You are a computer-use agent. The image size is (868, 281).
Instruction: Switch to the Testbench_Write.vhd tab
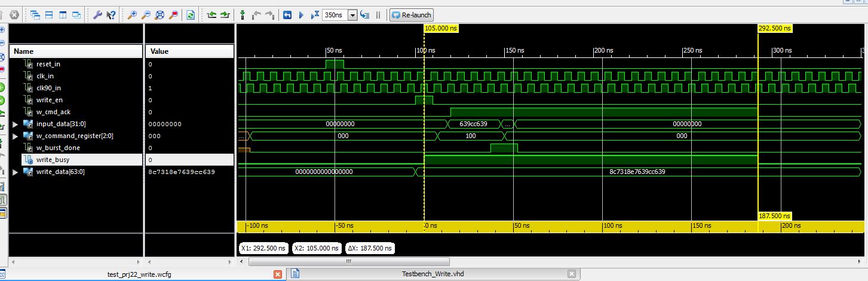[433, 274]
